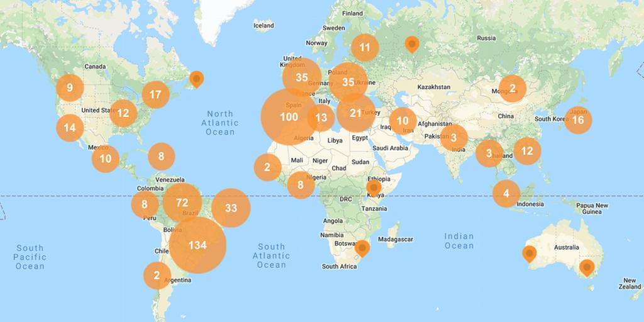The height and width of the screenshot is (322, 644).
Task: Click the 2 cluster west of Mali
Action: [x=267, y=167]
